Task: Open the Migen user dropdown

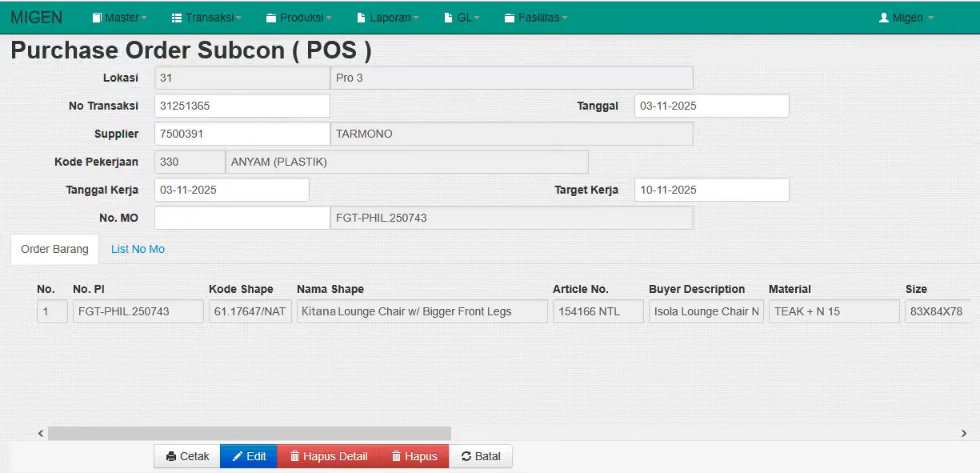Action: pos(906,18)
